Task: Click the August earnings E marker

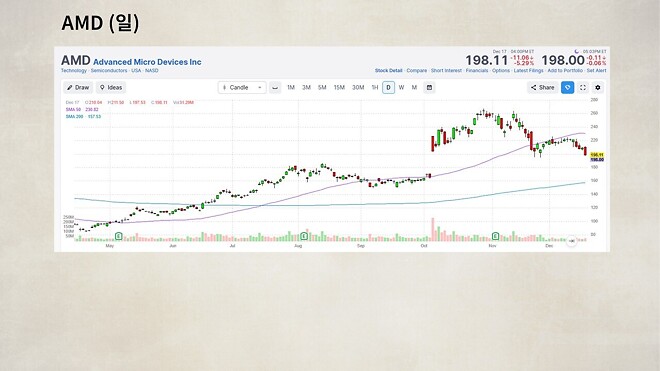Action: 304,236
